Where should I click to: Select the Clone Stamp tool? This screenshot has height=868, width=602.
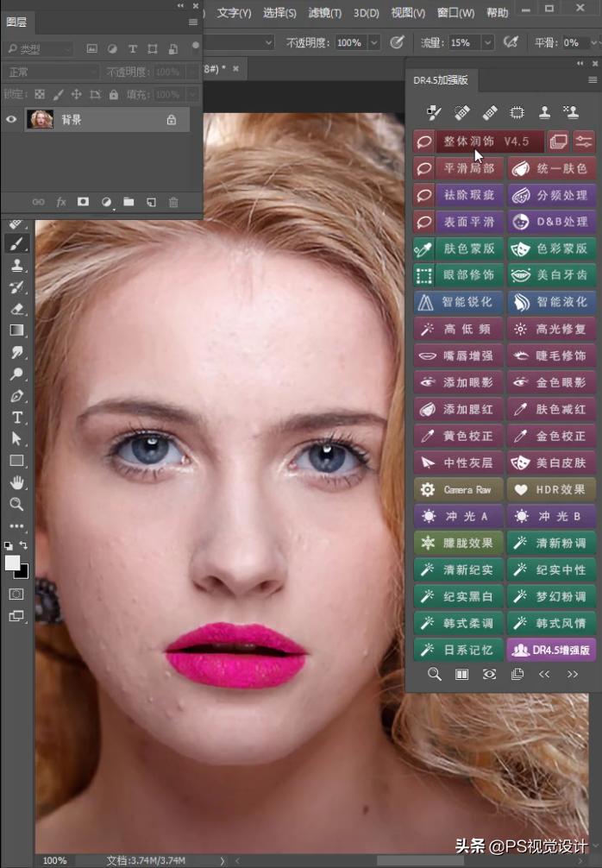tap(16, 266)
